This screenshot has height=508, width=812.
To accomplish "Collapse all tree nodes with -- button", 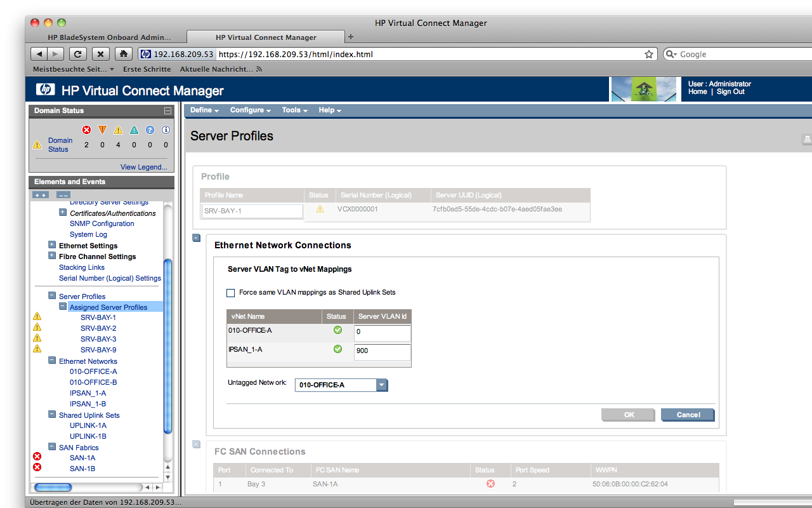I will point(63,195).
